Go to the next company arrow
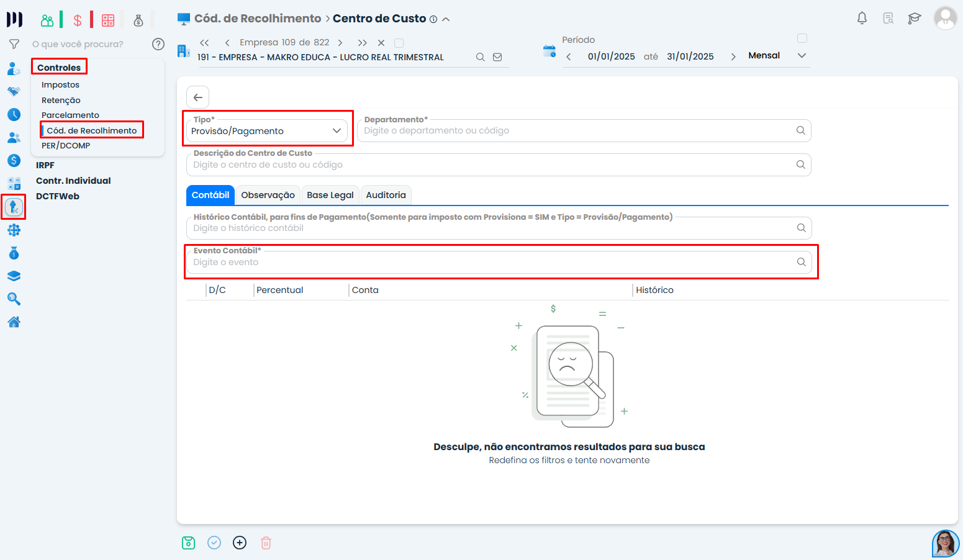This screenshot has height=560, width=963. click(x=340, y=43)
